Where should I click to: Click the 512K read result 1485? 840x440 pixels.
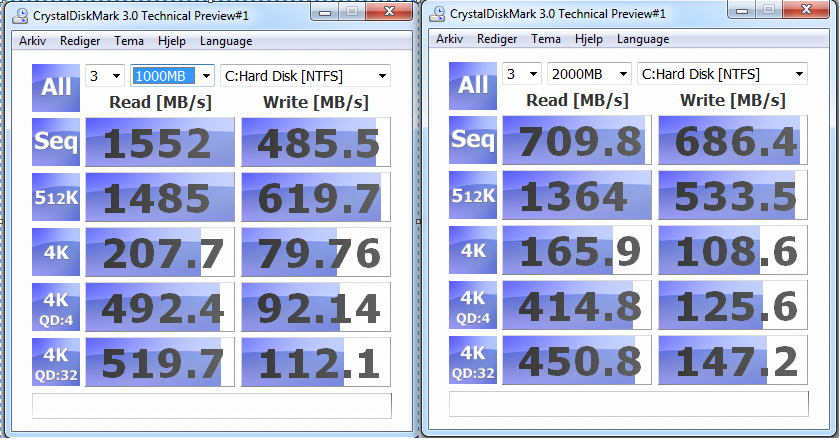(160, 197)
